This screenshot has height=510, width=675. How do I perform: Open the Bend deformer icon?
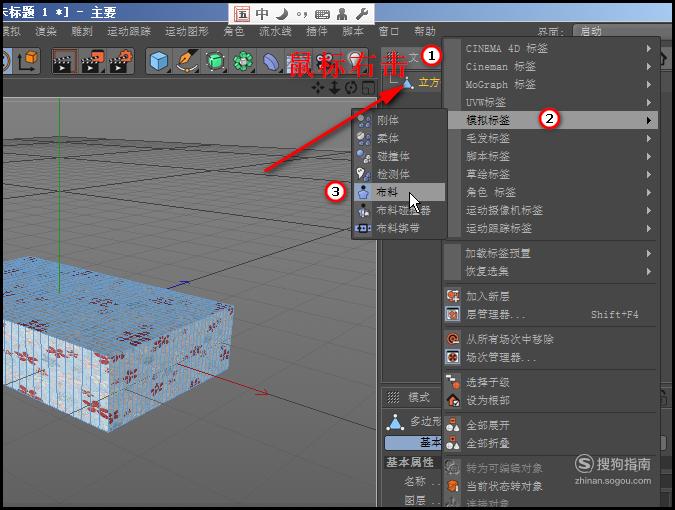pyautogui.click(x=271, y=61)
